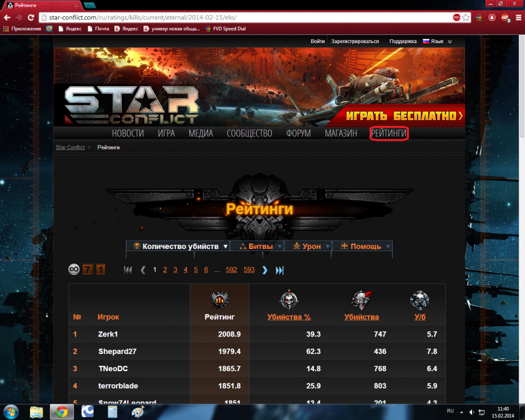Click player name TNeoDC
525x420 pixels.
click(113, 369)
